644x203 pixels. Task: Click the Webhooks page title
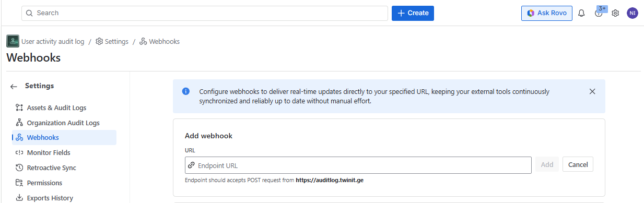click(33, 58)
